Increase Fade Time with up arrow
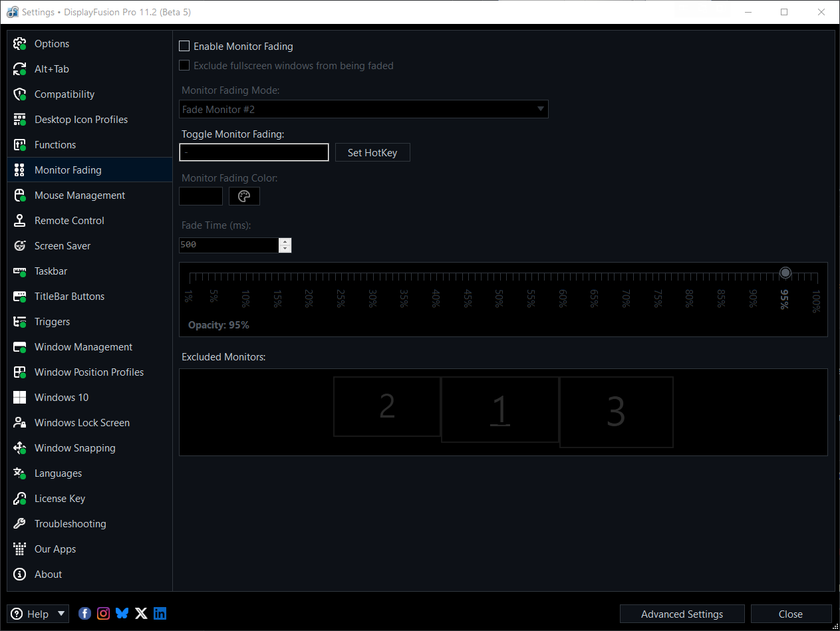This screenshot has width=840, height=631. tap(285, 241)
